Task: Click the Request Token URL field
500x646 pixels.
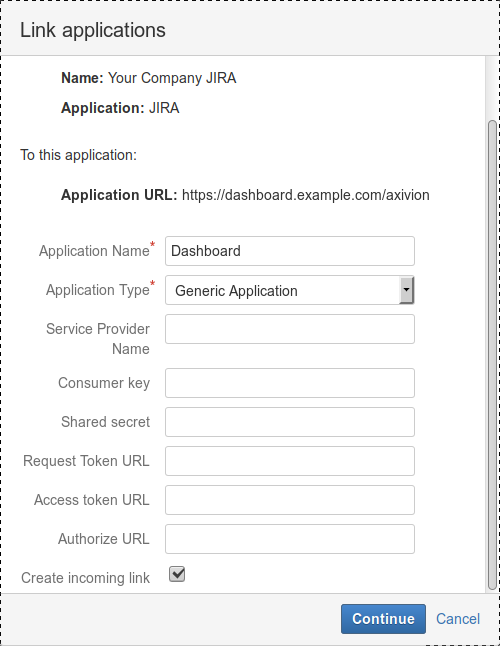Action: coord(290,461)
